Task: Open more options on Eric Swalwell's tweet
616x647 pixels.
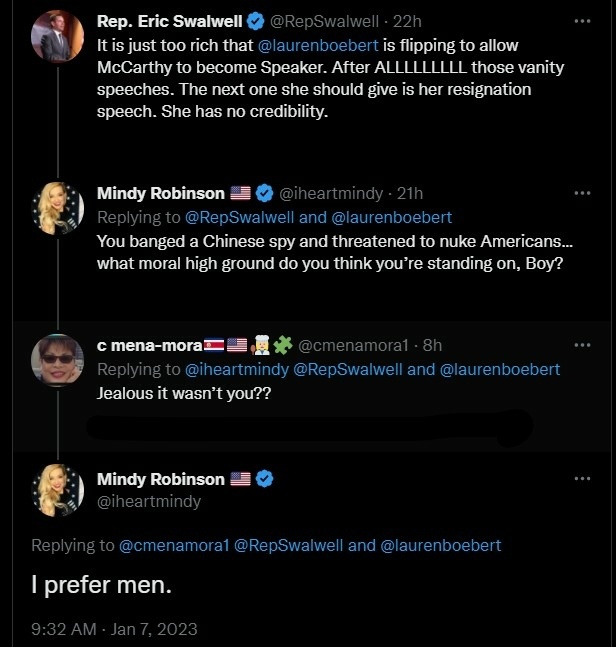Action: click(582, 20)
